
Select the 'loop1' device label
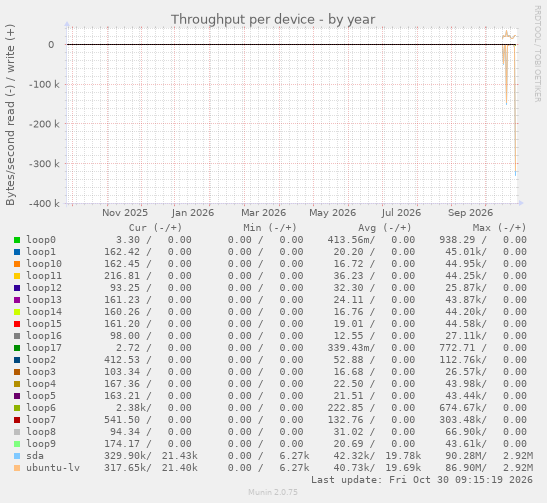(41, 252)
